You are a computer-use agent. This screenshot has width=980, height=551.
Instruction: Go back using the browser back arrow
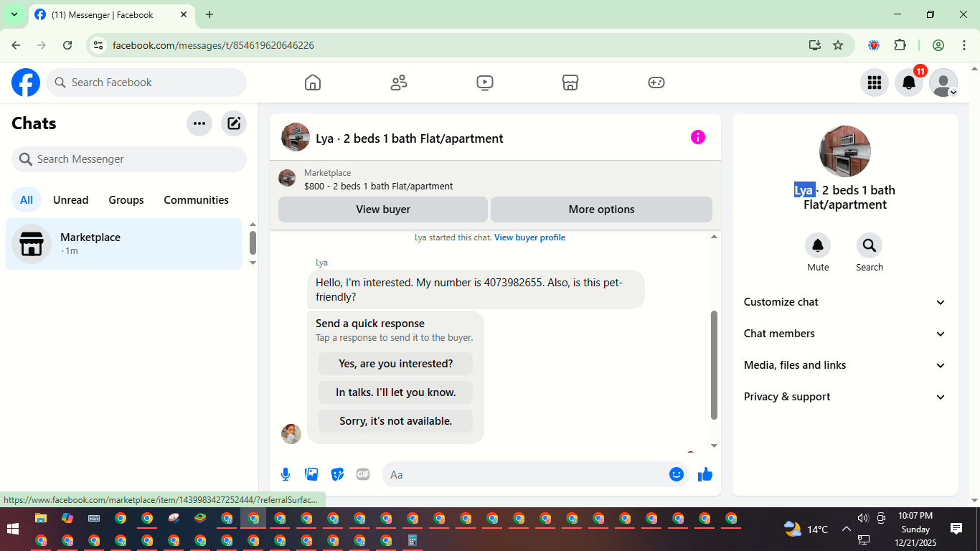click(16, 45)
